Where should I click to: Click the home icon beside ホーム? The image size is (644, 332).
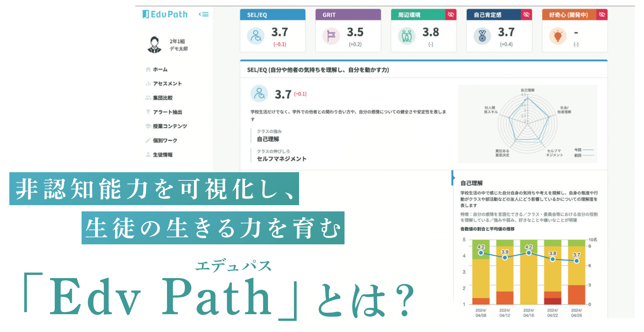point(148,69)
